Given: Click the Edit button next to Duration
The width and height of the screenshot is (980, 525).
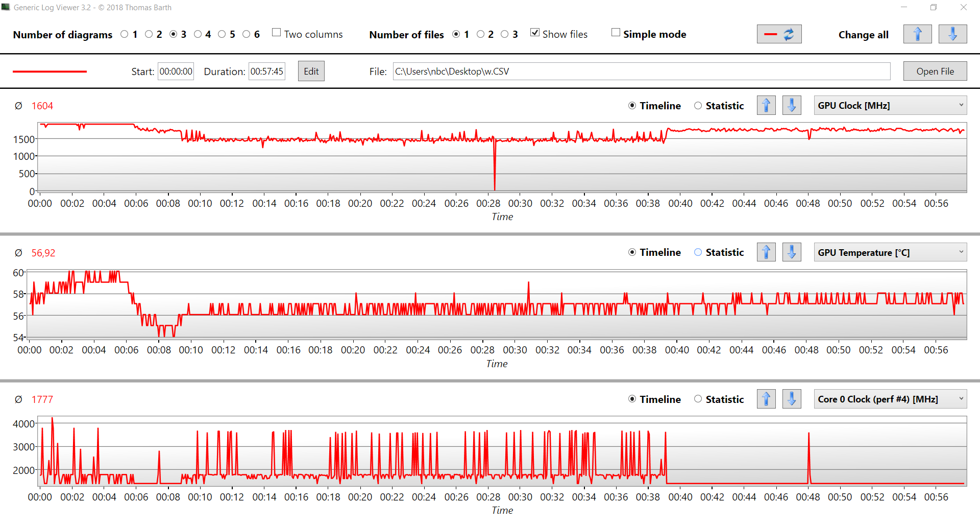Looking at the screenshot, I should coord(311,71).
